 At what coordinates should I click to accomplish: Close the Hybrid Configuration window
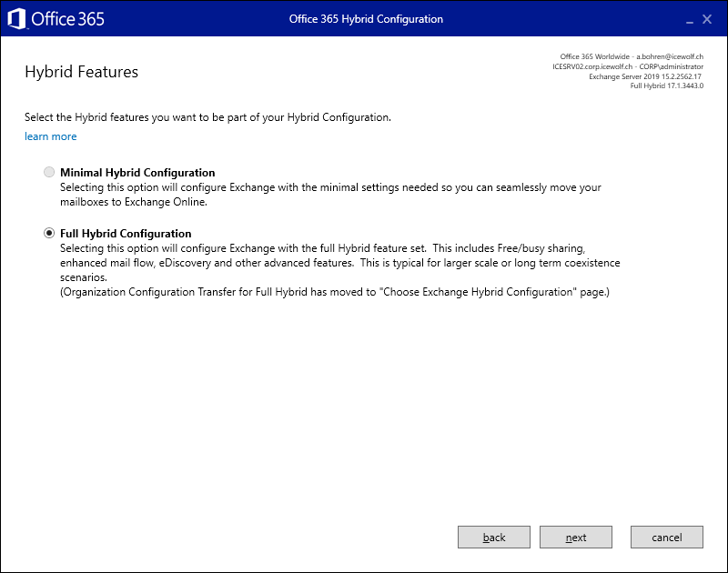click(x=707, y=19)
